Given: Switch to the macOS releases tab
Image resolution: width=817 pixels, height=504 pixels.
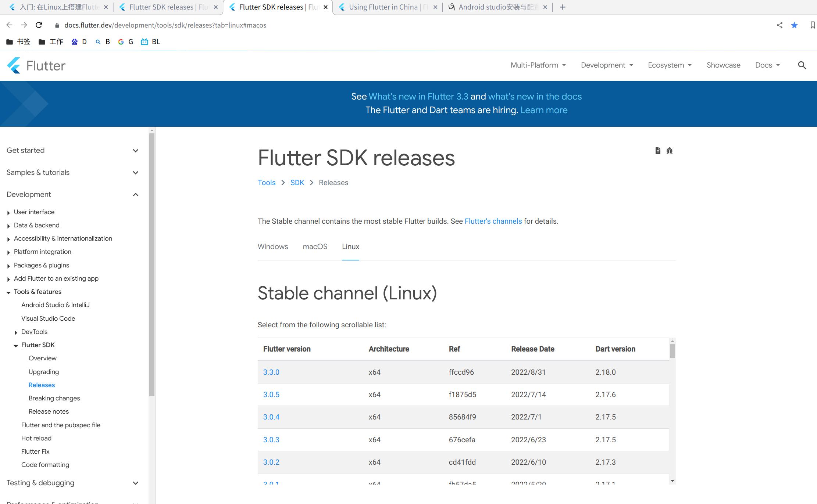Looking at the screenshot, I should point(315,246).
